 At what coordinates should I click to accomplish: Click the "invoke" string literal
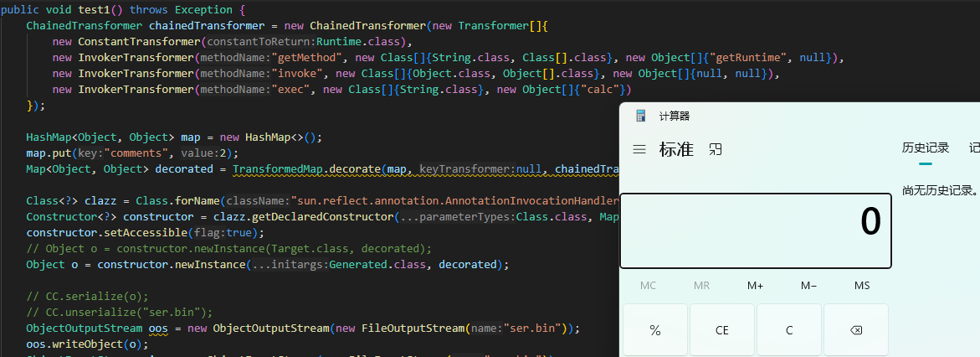tap(299, 73)
